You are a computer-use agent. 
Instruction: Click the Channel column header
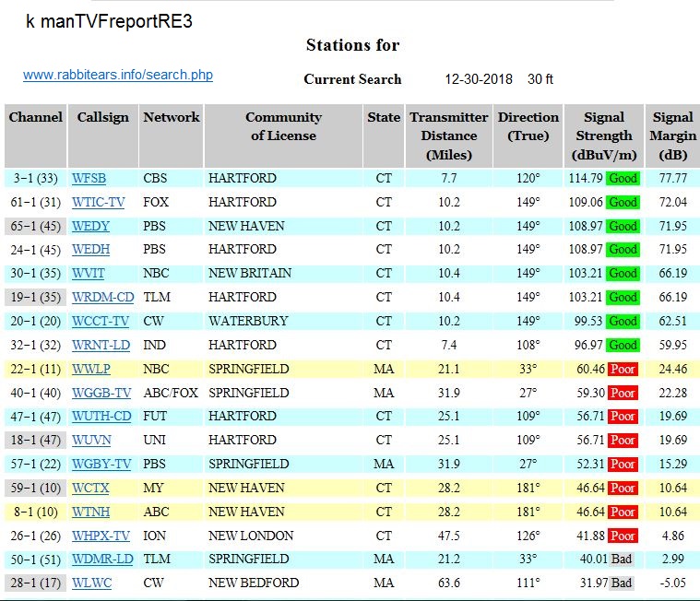click(35, 118)
